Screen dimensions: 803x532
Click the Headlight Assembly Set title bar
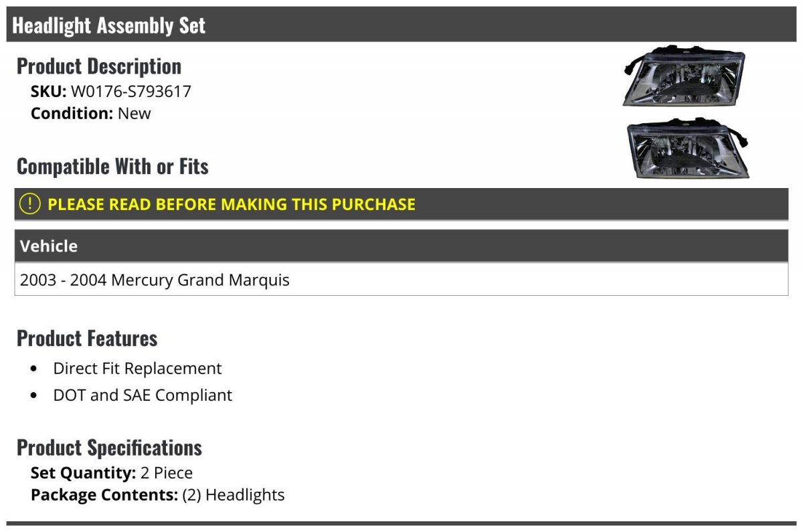click(x=401, y=25)
